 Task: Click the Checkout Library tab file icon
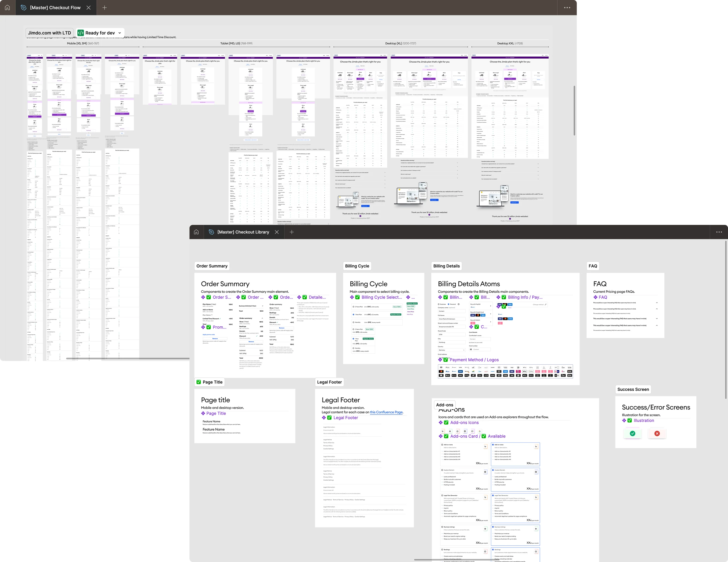(x=211, y=232)
